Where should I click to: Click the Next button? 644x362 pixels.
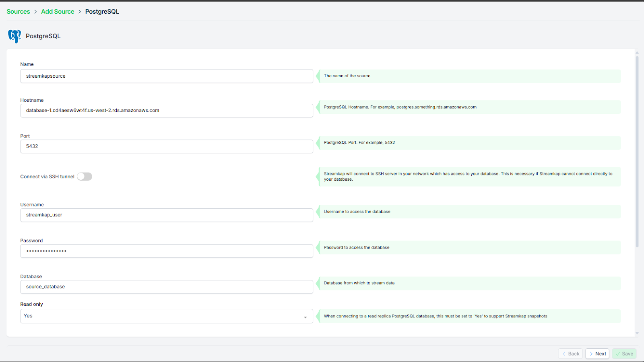597,354
